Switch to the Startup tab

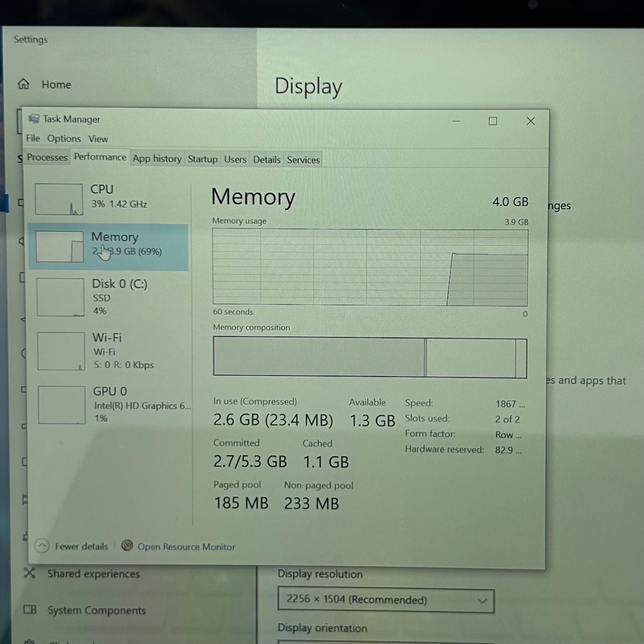point(203,159)
